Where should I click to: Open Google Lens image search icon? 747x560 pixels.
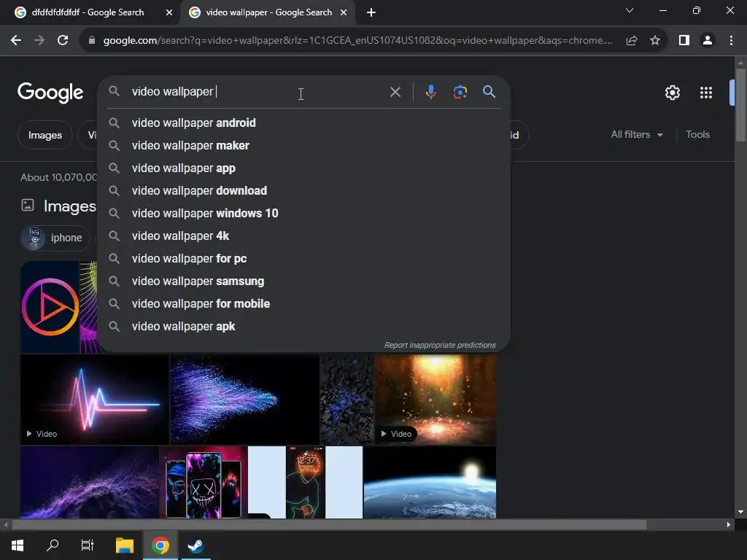click(460, 91)
